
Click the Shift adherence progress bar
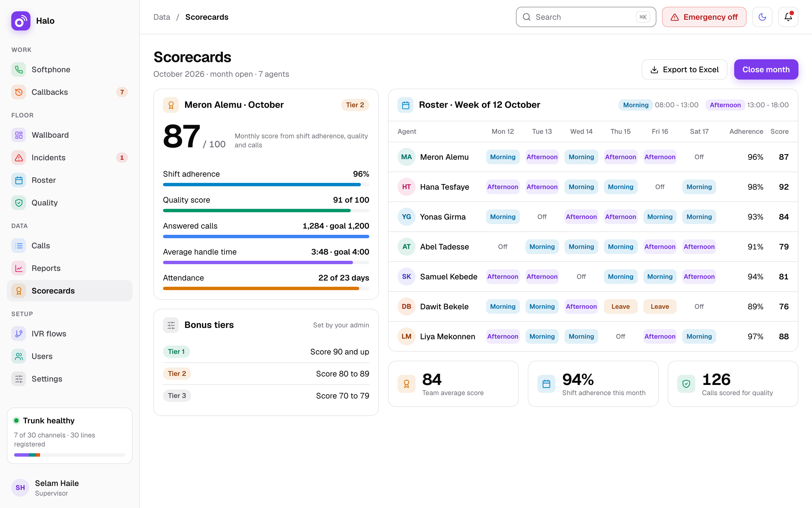click(x=266, y=185)
